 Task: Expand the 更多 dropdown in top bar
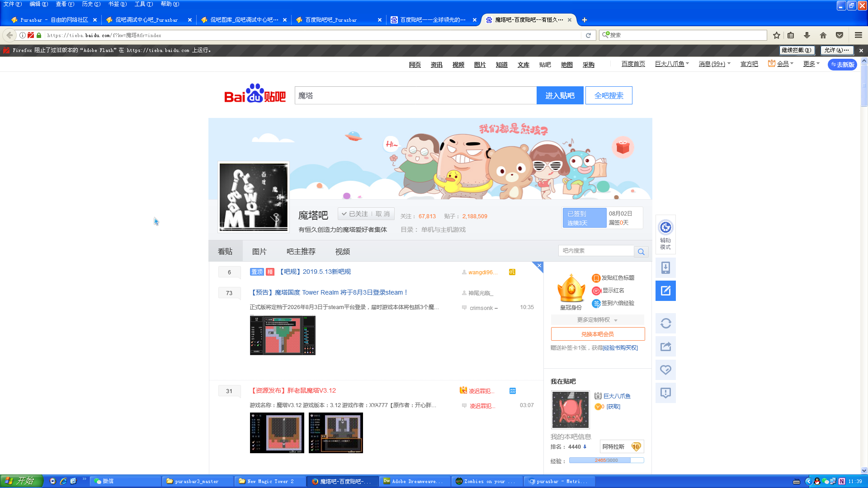(x=811, y=64)
